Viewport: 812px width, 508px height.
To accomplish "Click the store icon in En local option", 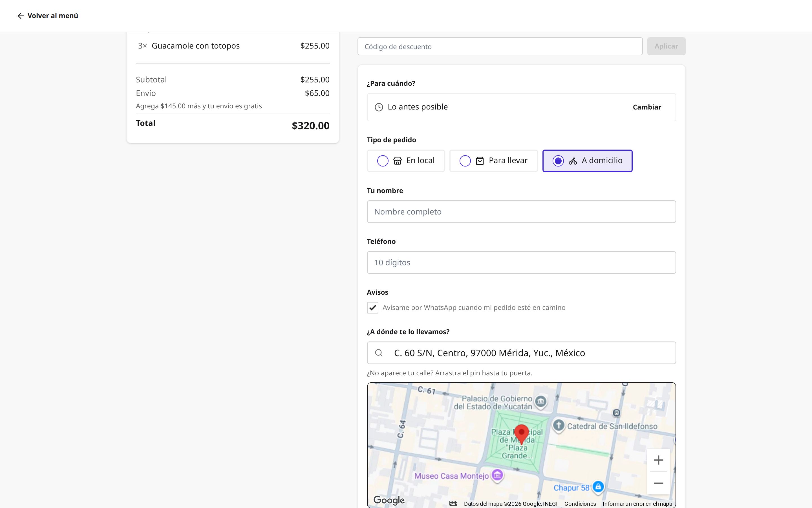I will click(398, 161).
